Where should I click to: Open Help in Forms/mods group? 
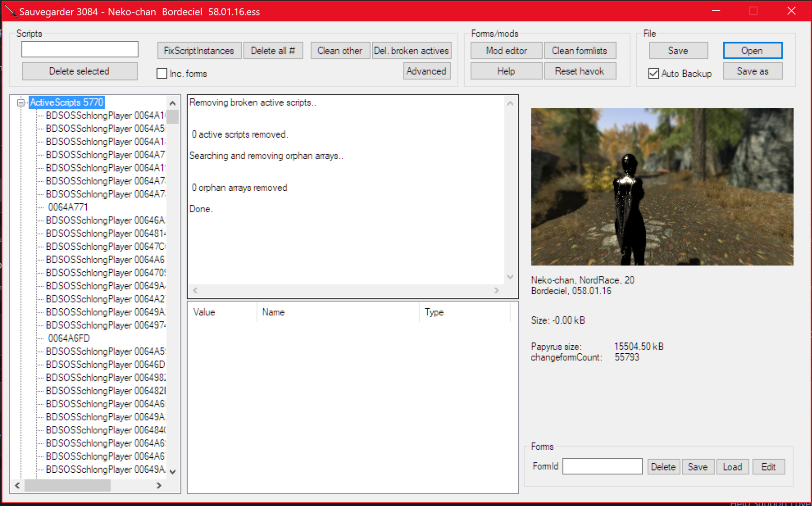click(x=506, y=71)
